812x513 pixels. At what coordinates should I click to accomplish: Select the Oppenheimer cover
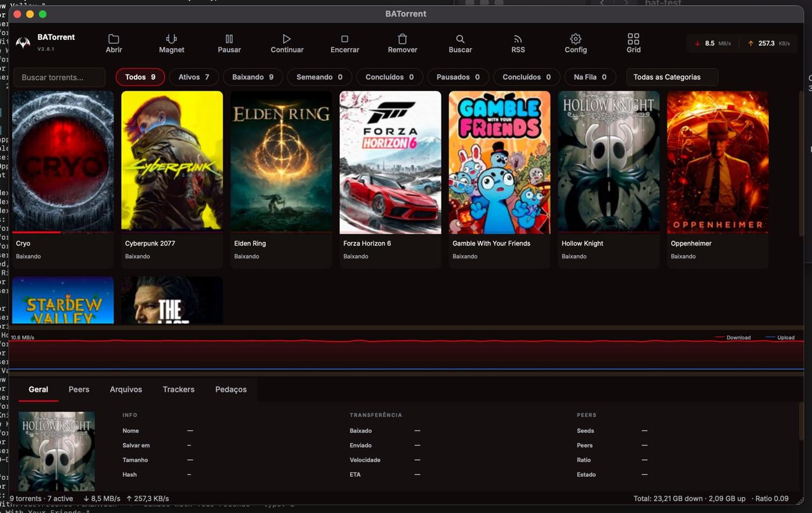[717, 162]
